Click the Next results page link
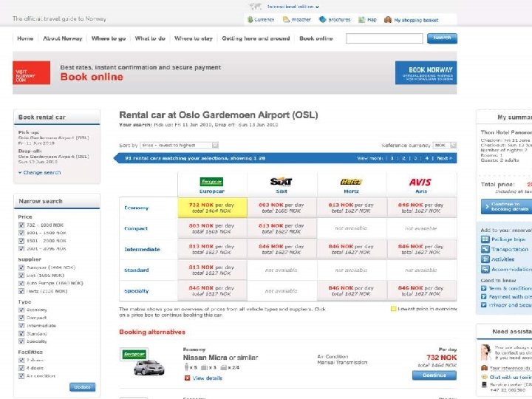 pos(445,158)
